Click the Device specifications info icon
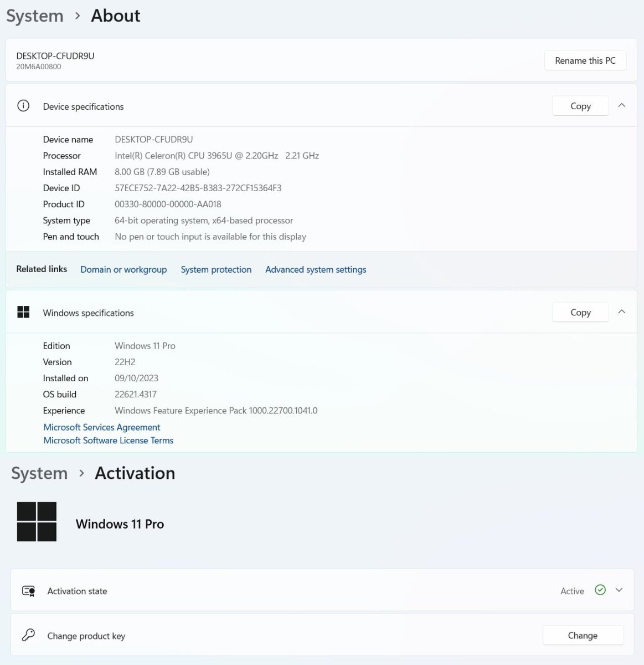644x665 pixels. point(23,106)
